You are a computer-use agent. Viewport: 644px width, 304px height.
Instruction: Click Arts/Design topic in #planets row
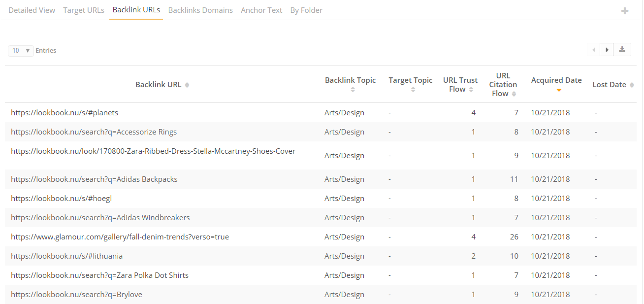coord(344,112)
